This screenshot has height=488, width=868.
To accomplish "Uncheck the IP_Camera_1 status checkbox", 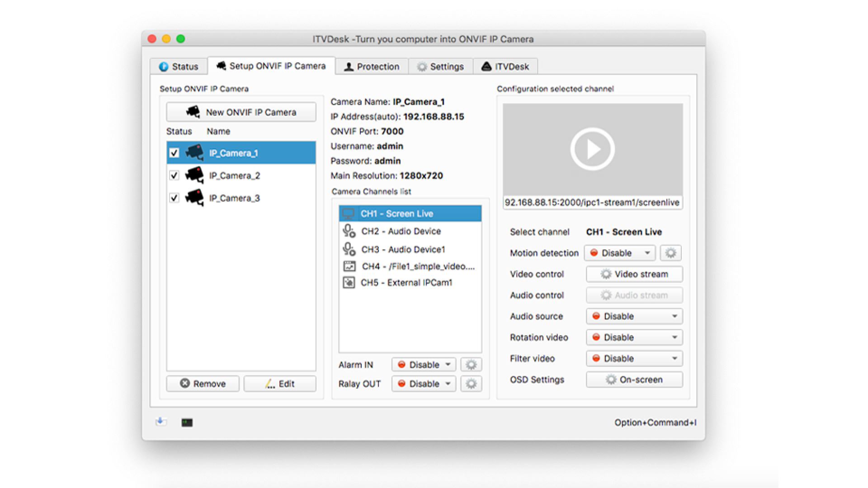I will [174, 153].
